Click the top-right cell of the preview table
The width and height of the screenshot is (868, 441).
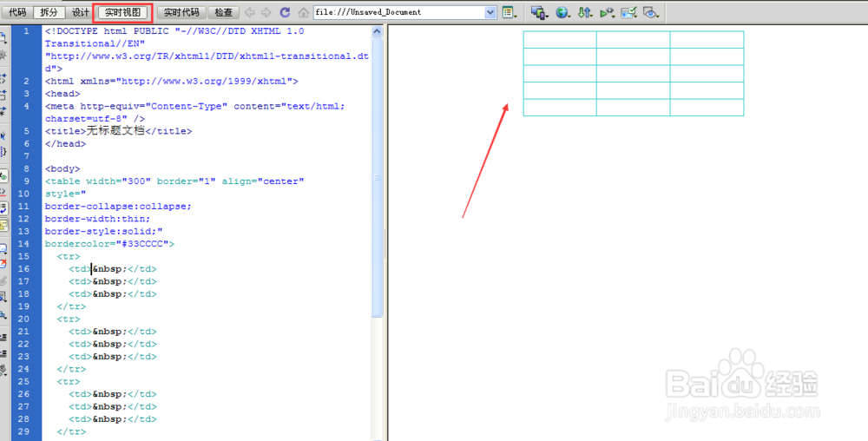707,40
